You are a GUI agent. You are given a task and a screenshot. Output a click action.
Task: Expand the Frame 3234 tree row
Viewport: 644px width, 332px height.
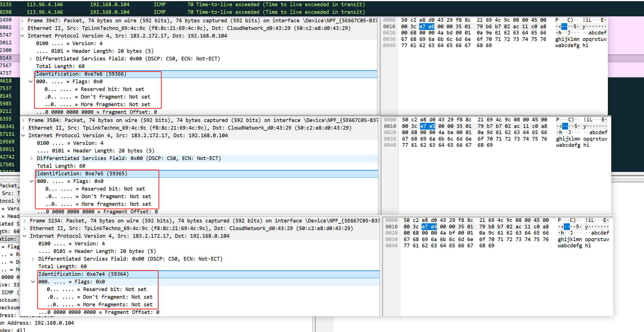tap(25, 221)
